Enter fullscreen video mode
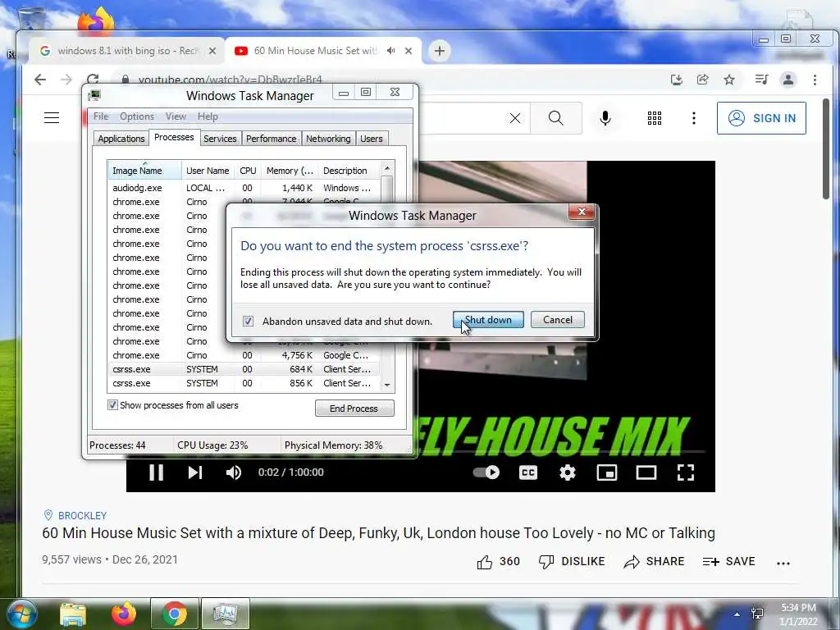840x630 pixels. pos(686,472)
